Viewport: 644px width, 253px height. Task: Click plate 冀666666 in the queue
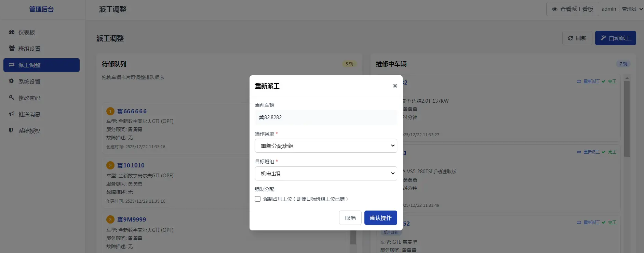132,111
